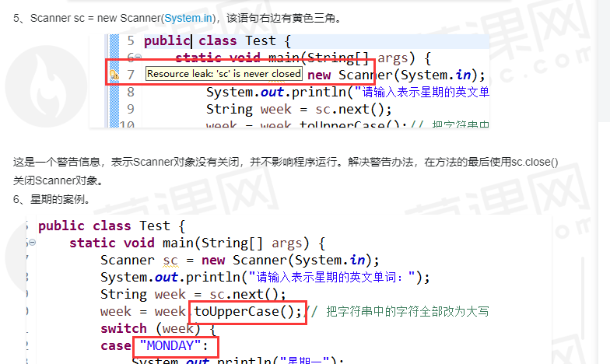Collapse main method fold marker at line 6
The width and height of the screenshot is (610, 364).
pyautogui.click(x=138, y=58)
